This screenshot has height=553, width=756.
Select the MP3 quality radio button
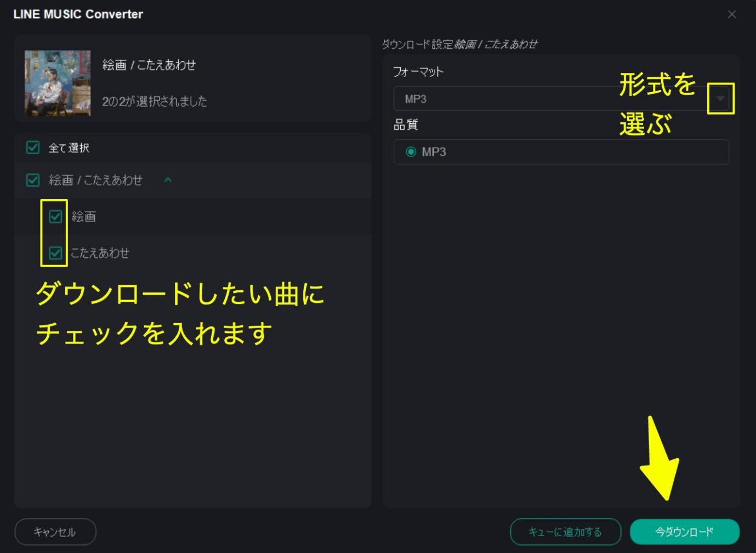click(x=411, y=152)
